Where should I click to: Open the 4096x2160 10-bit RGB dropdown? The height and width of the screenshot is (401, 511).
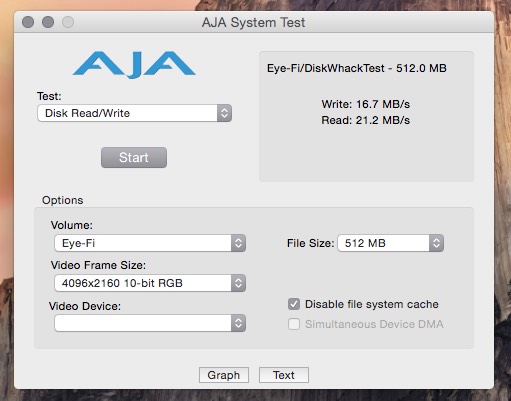pyautogui.click(x=150, y=283)
